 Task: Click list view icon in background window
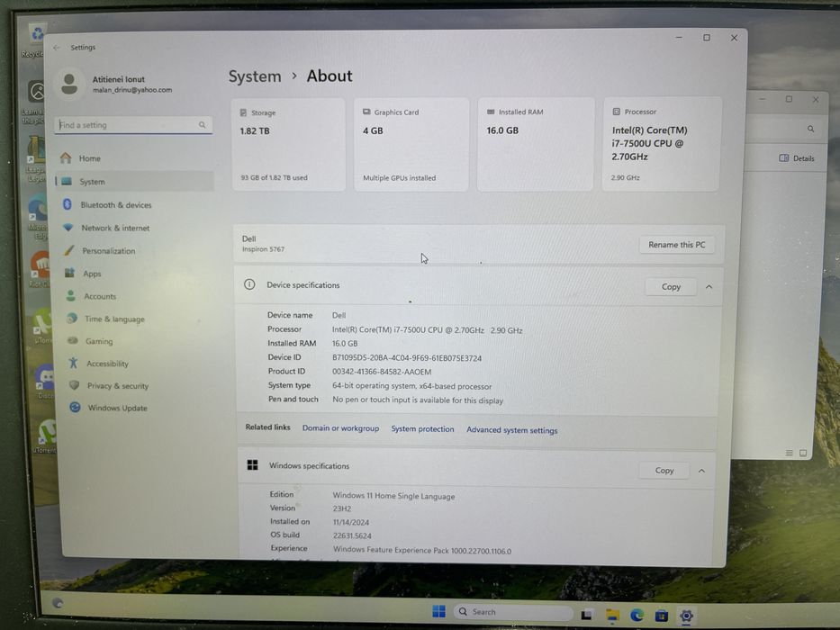coord(789,454)
